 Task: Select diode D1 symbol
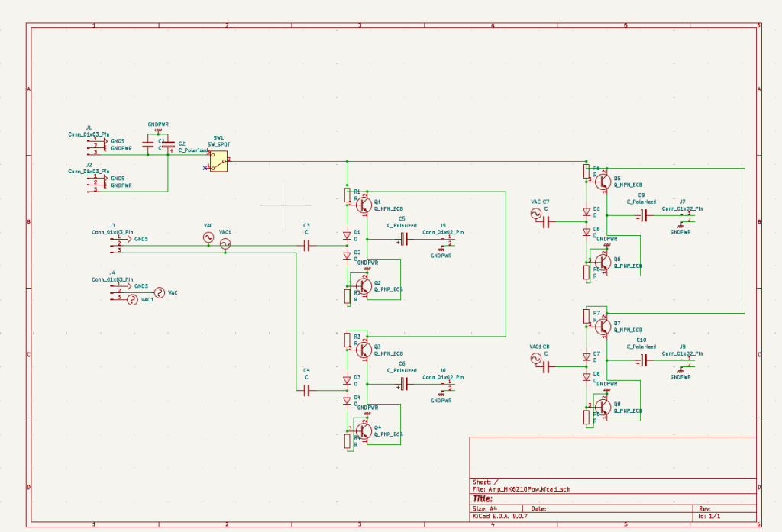[347, 236]
